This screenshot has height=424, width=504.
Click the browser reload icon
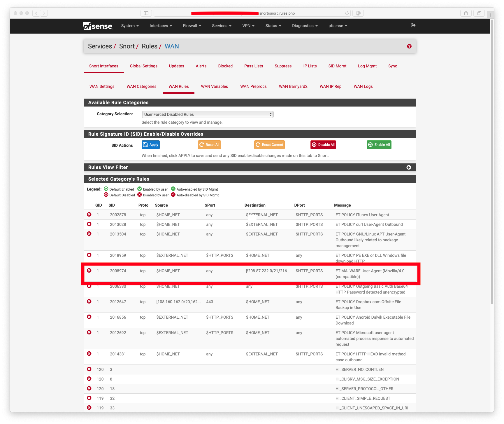pos(347,13)
